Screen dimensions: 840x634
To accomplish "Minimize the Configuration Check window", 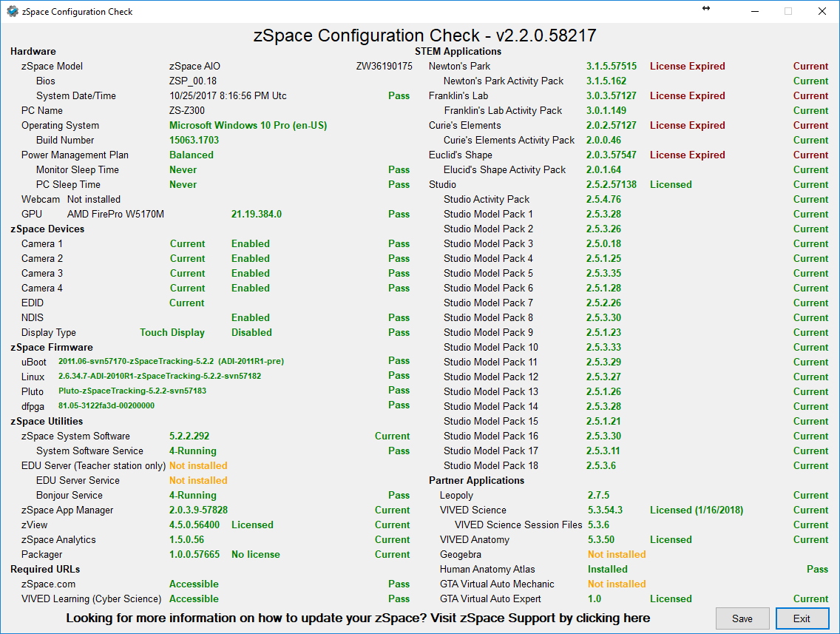I will pos(754,11).
